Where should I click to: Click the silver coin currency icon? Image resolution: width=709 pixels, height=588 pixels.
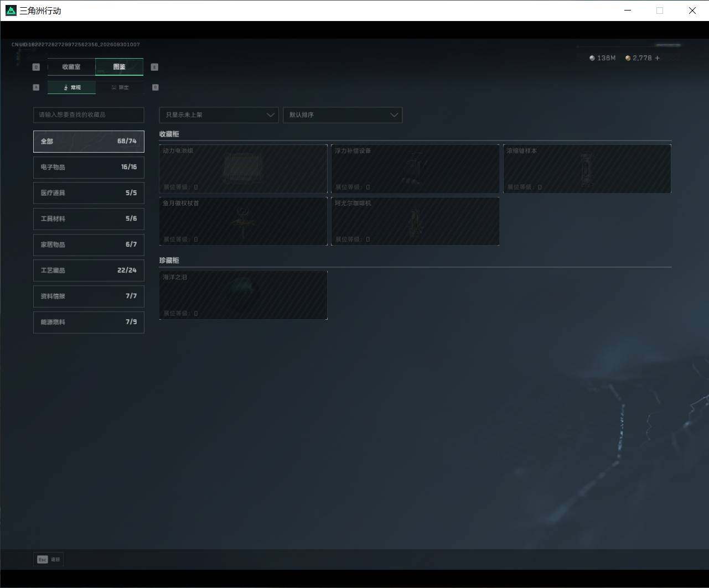point(592,58)
